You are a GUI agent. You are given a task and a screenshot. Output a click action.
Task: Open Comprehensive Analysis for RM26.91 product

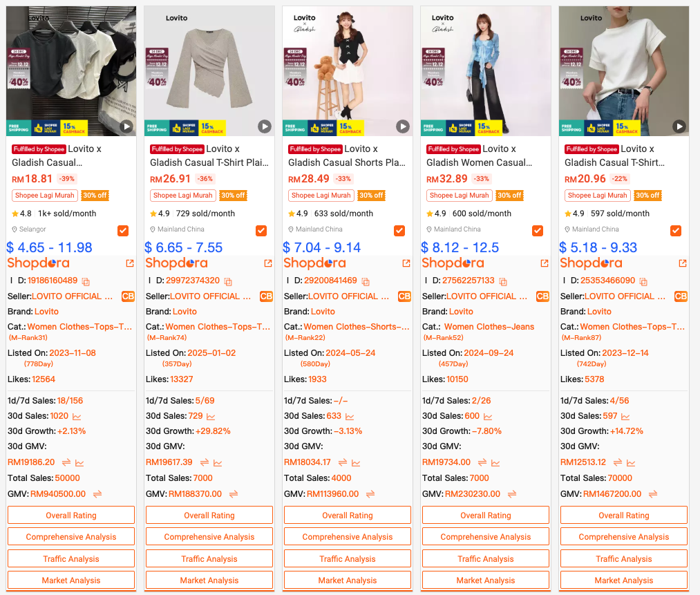[209, 536]
